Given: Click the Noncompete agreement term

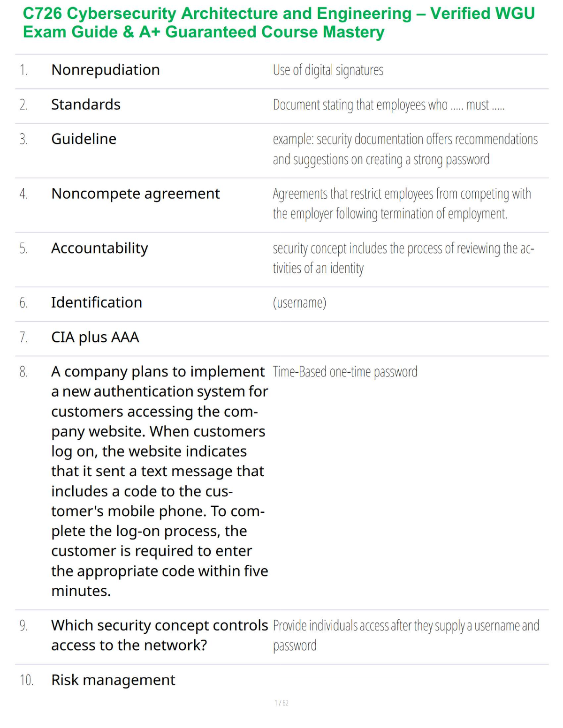Looking at the screenshot, I should point(136,194).
